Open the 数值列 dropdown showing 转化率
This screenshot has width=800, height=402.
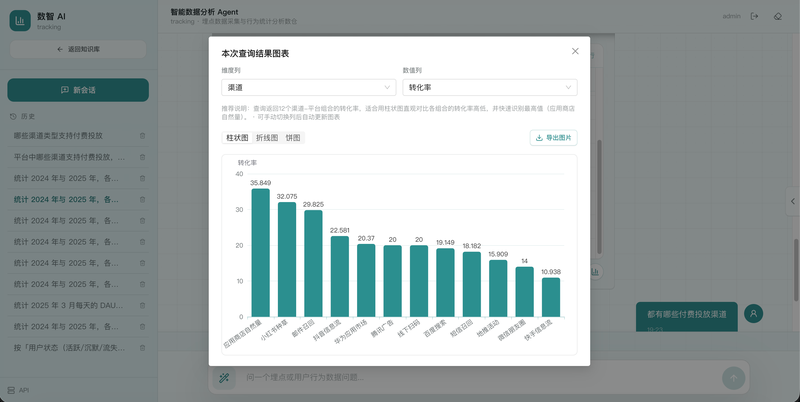coord(490,87)
